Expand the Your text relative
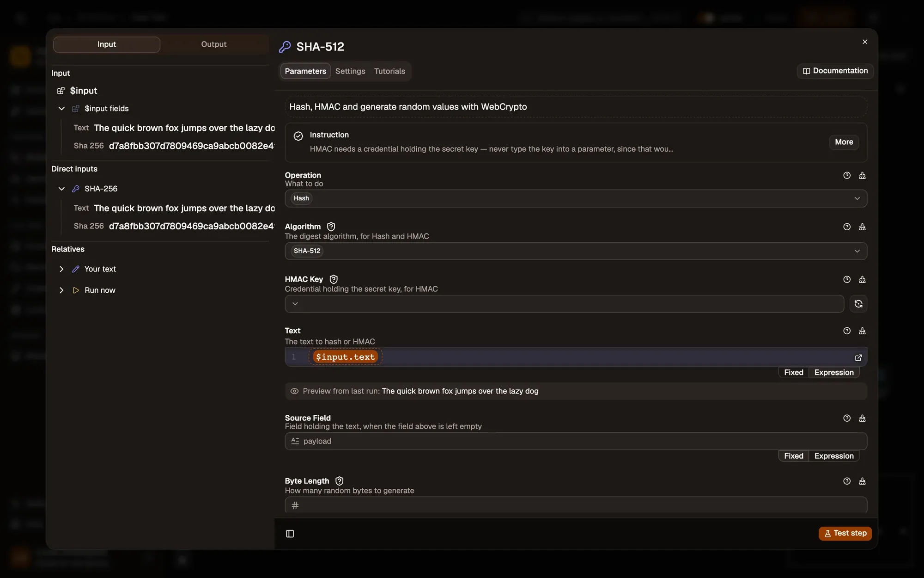This screenshot has height=578, width=924. pos(61,269)
